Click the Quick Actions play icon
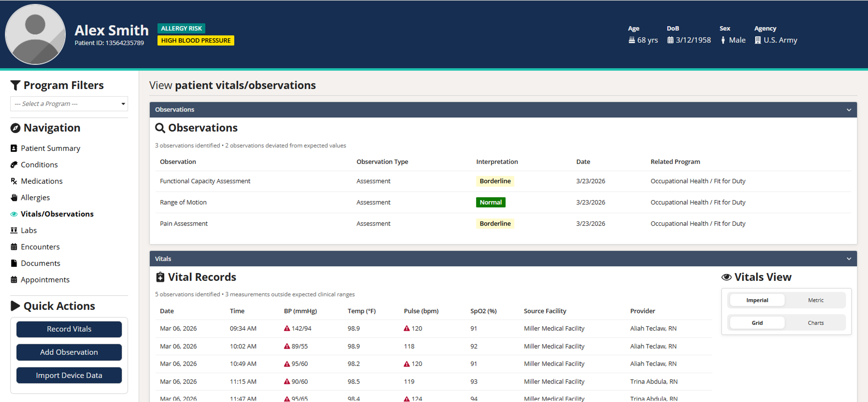 (x=15, y=306)
